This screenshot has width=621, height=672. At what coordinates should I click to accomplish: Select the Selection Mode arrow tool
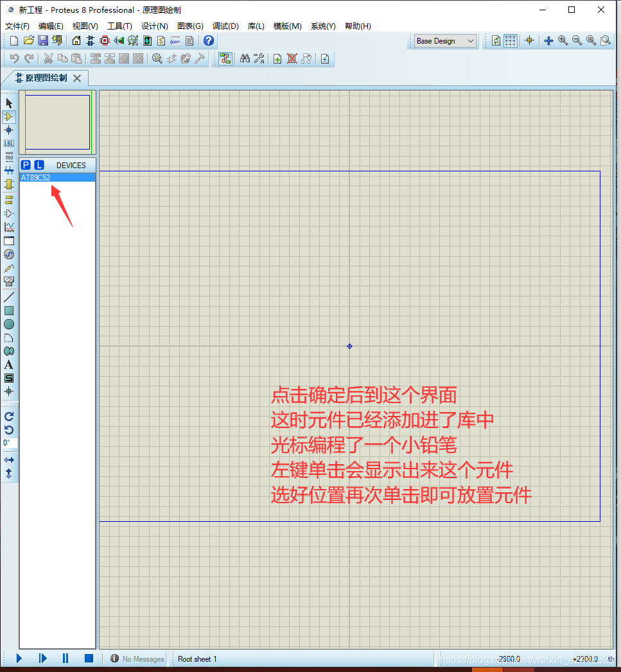tap(9, 103)
